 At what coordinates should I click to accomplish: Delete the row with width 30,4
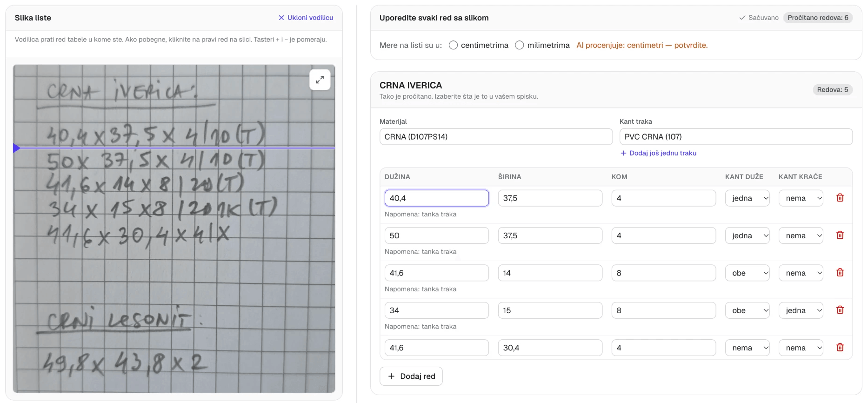point(840,347)
